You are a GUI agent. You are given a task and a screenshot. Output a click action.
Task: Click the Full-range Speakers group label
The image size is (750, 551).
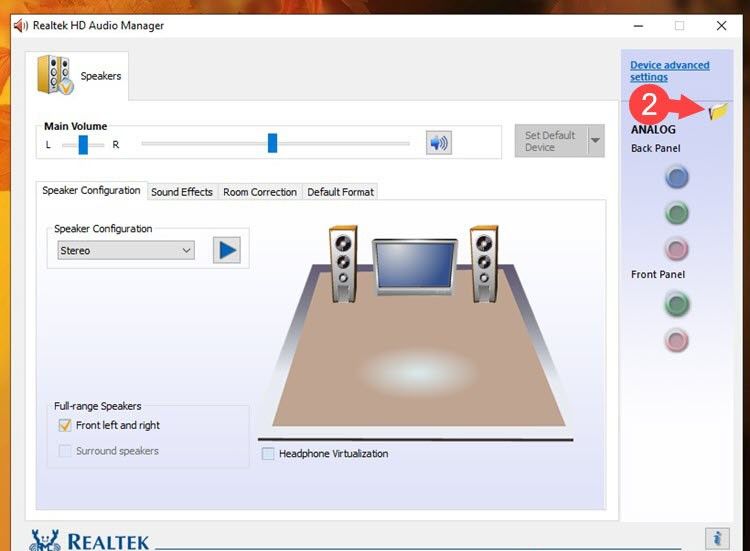point(98,406)
